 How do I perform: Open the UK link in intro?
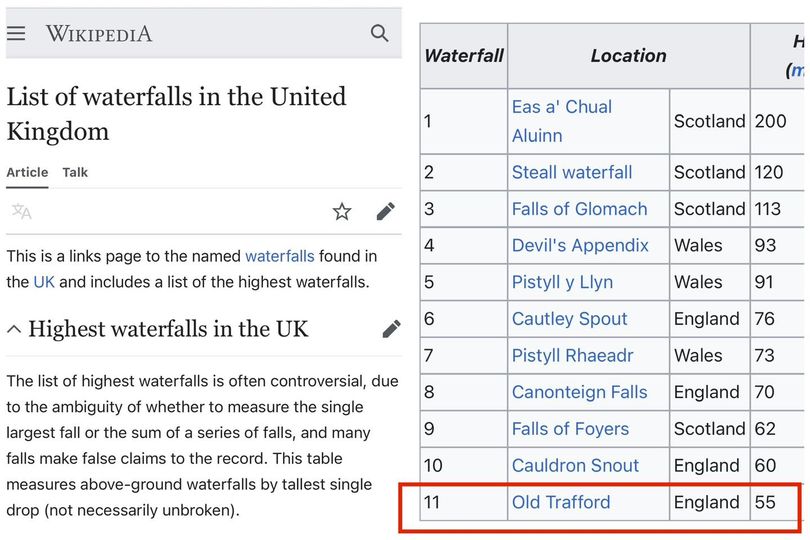[x=44, y=282]
